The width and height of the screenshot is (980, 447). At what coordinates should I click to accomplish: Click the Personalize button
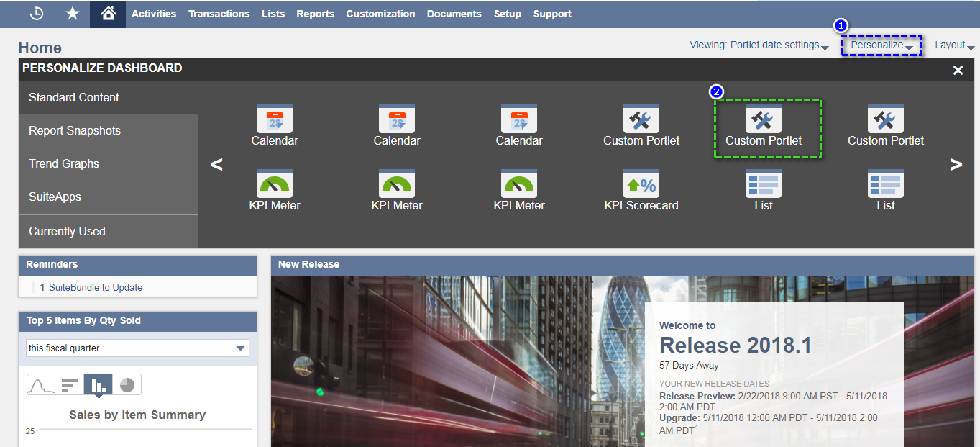[881, 45]
